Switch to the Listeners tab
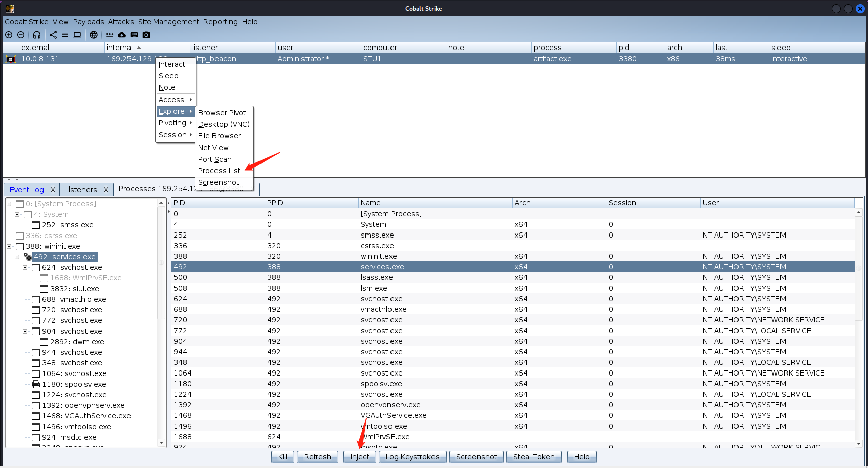 pyautogui.click(x=81, y=190)
